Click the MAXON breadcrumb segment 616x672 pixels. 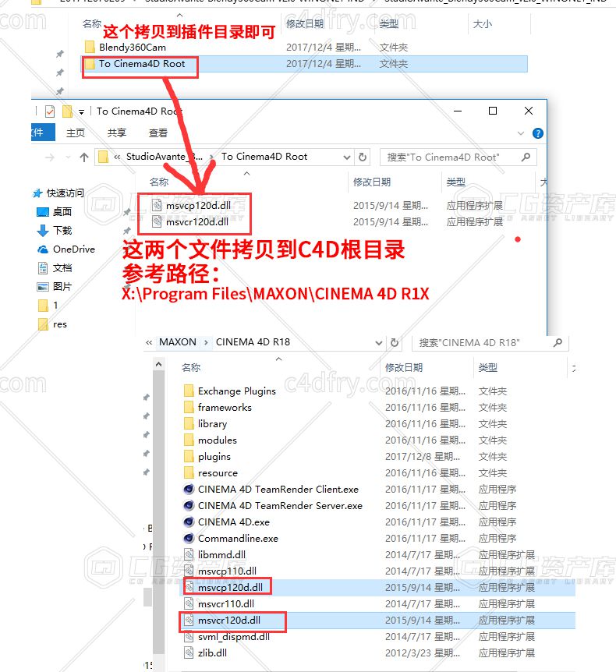tap(178, 342)
